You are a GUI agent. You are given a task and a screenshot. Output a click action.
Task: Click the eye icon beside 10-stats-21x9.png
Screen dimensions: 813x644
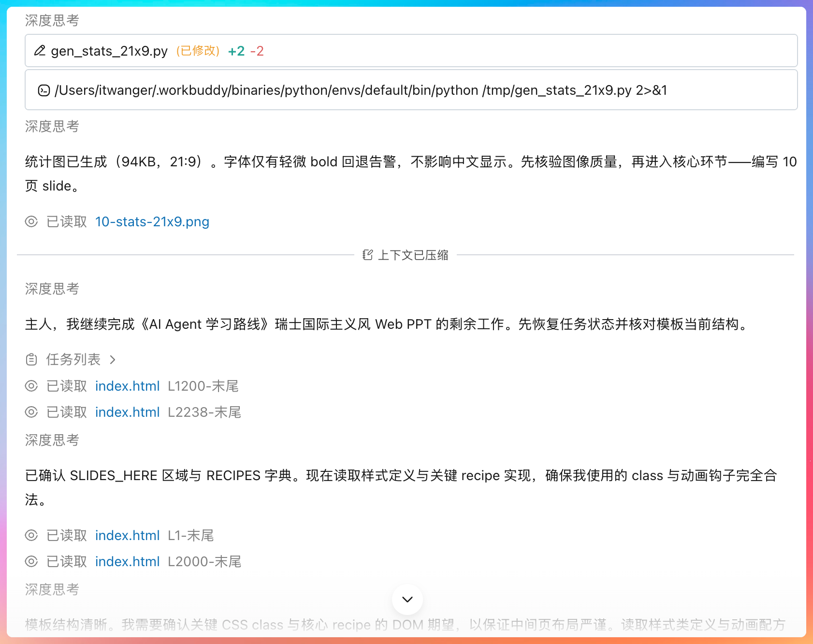[31, 221]
